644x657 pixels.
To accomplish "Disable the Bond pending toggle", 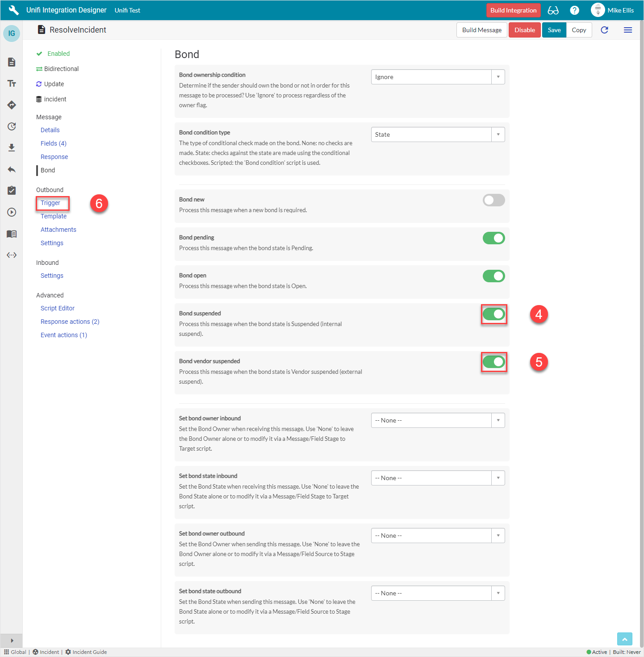I will pyautogui.click(x=493, y=238).
